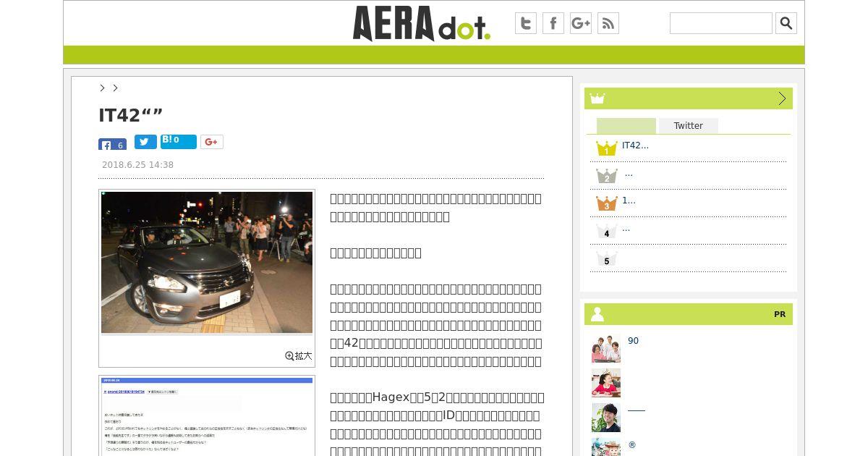Image resolution: width=868 pixels, height=456 pixels.
Task: Open underlined link beside third PR thumbnail
Action: (x=636, y=410)
